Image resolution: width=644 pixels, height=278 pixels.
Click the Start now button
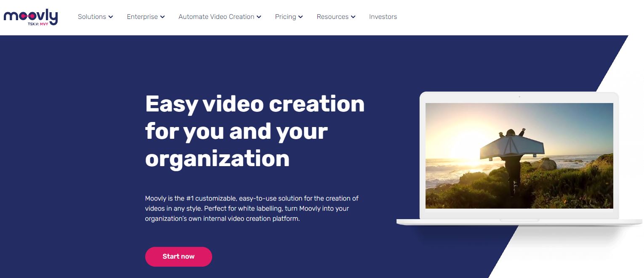(x=178, y=257)
